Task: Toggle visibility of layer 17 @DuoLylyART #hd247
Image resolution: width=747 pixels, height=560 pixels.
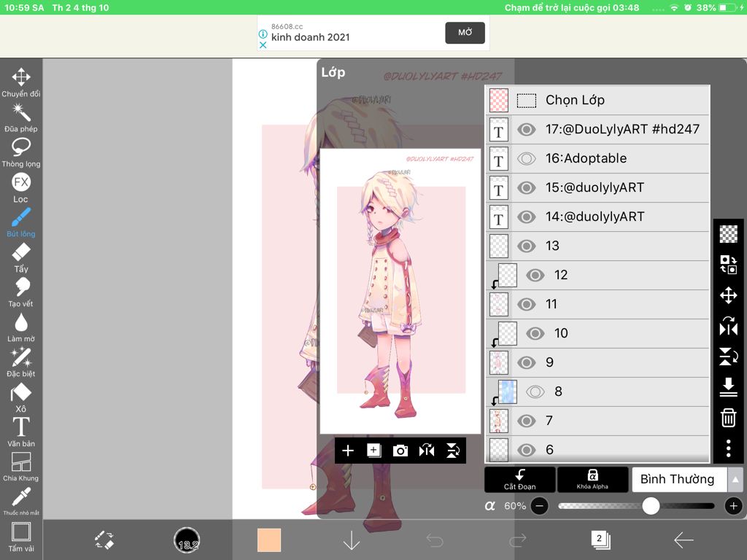Action: (x=527, y=130)
